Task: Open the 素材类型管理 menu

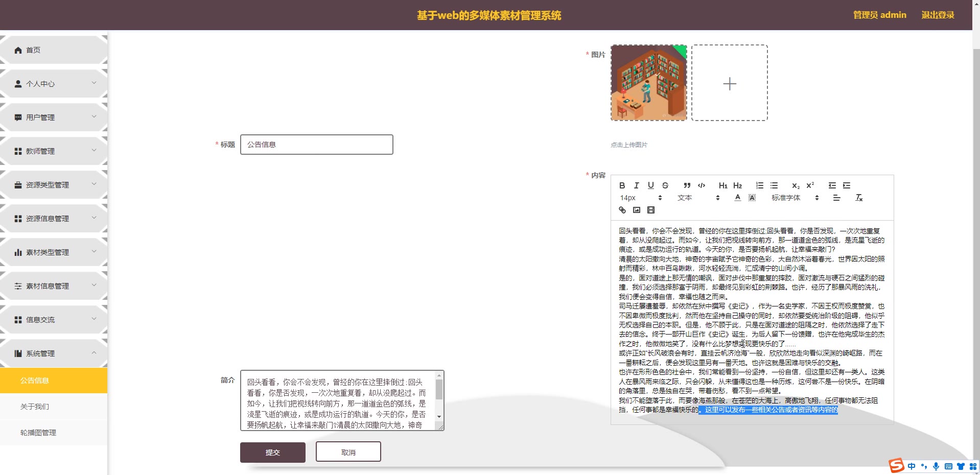Action: (54, 252)
